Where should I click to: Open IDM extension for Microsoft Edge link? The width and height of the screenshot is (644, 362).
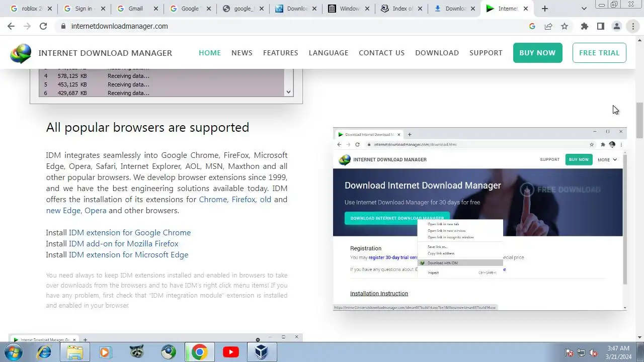click(x=128, y=255)
